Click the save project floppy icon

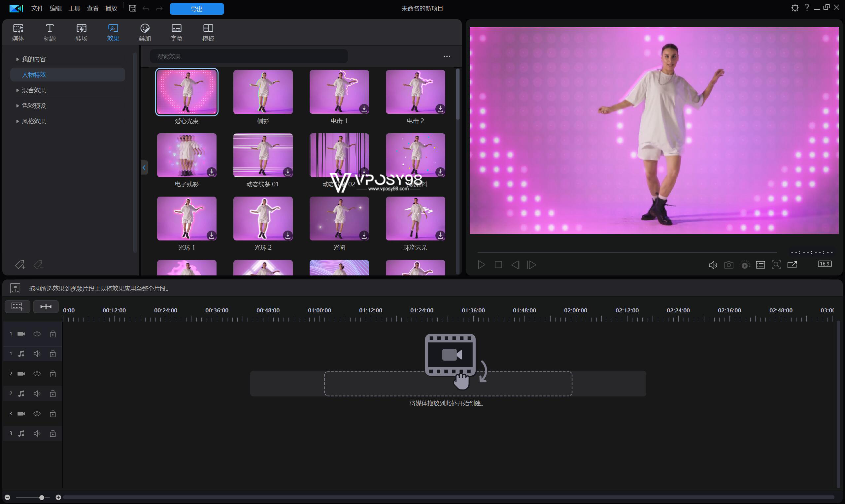tap(132, 9)
